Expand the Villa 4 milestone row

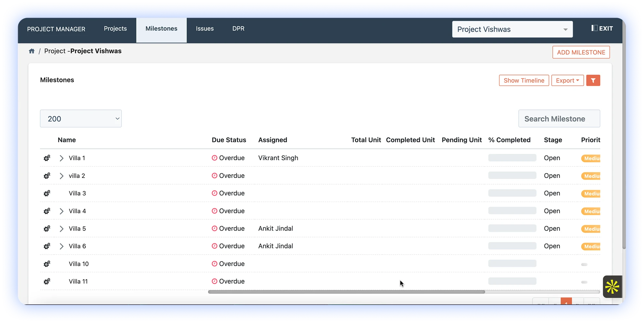pos(61,211)
